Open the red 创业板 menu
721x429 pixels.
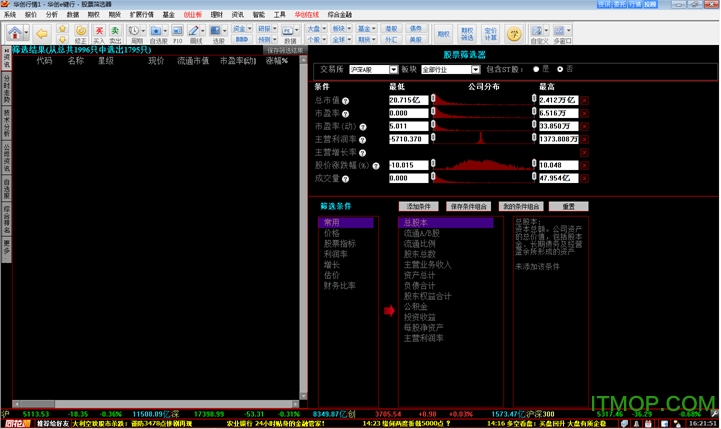click(x=193, y=15)
